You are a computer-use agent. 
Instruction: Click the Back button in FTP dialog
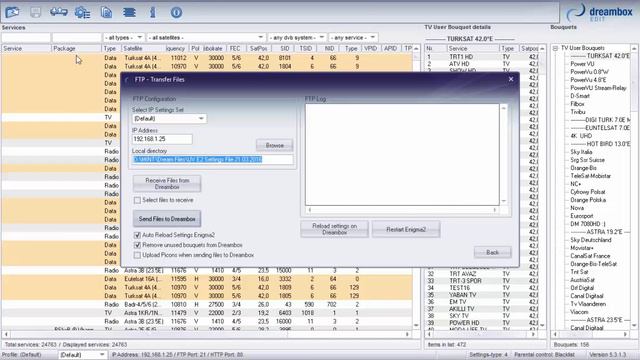pos(493,252)
